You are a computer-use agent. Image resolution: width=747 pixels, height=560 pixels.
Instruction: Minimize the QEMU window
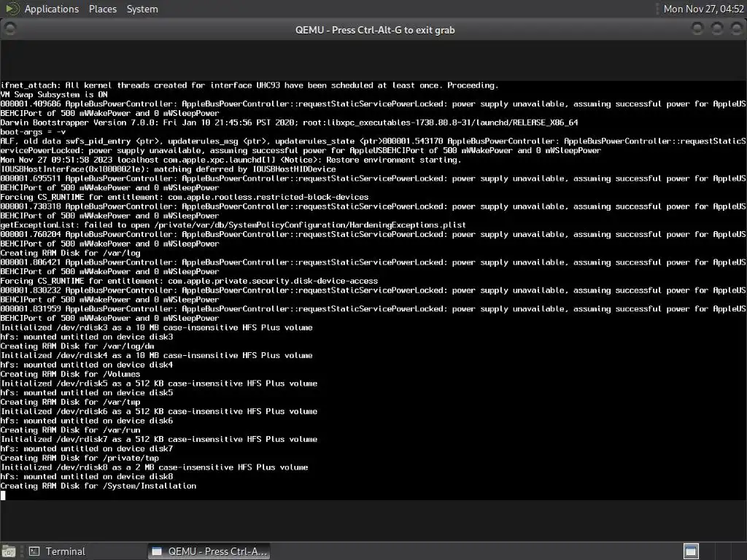click(697, 29)
